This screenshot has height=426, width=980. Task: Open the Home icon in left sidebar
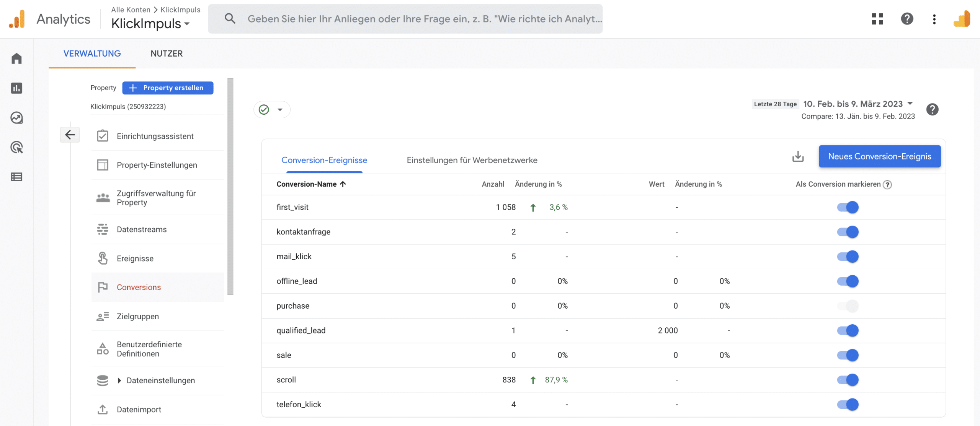pyautogui.click(x=16, y=59)
